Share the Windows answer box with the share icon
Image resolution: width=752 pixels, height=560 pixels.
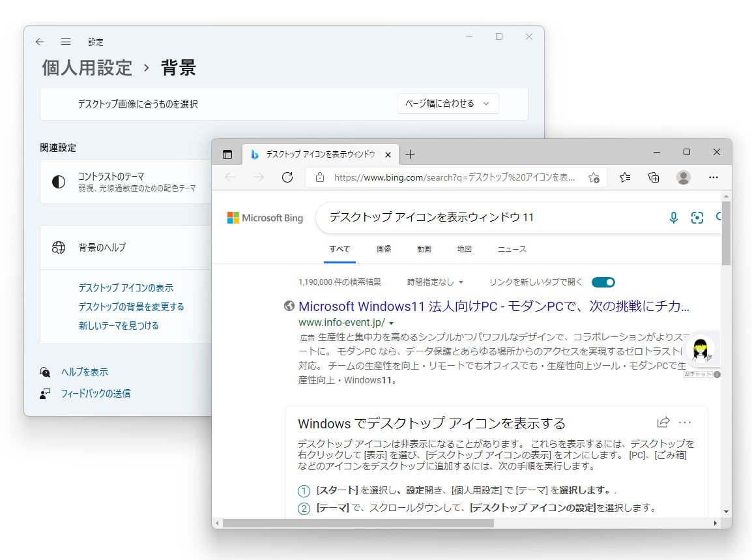coord(663,422)
